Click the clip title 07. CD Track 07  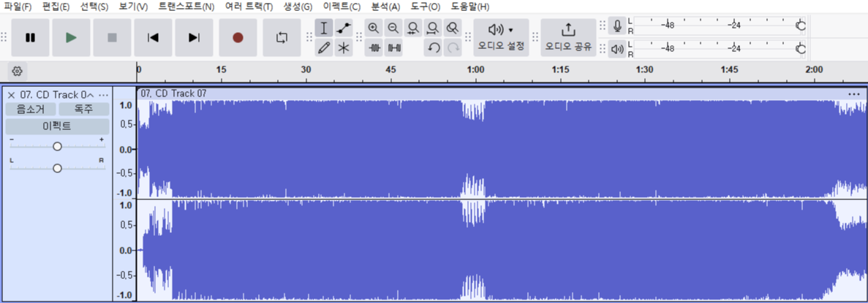point(173,93)
